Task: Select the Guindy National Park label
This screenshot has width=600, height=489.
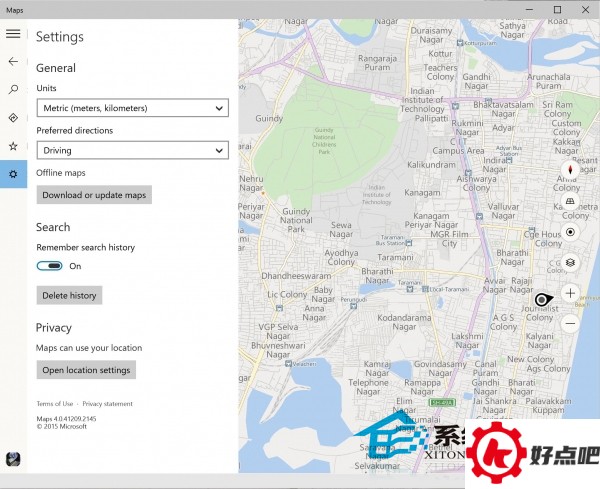Action: 296,220
